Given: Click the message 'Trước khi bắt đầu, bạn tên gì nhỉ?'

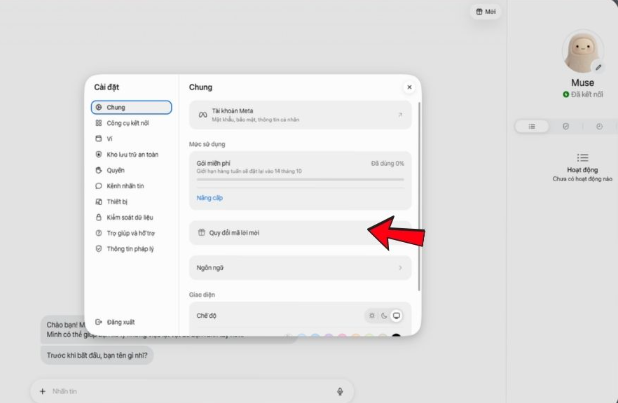Looking at the screenshot, I should [97, 355].
